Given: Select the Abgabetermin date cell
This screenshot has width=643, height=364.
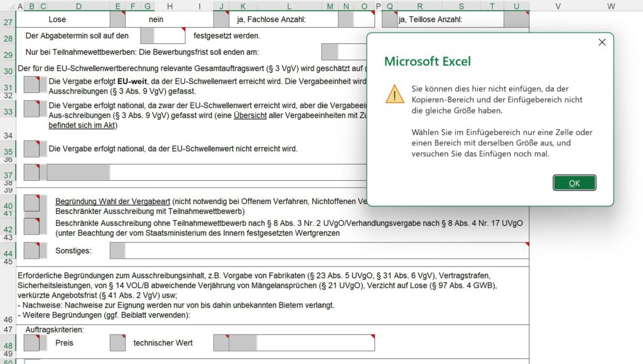Looking at the screenshot, I should click(163, 36).
